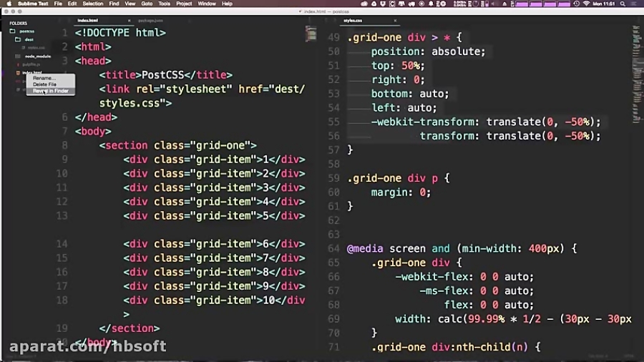Open the Tools menu
Screen dimensions: 644x362
[x=165, y=4]
